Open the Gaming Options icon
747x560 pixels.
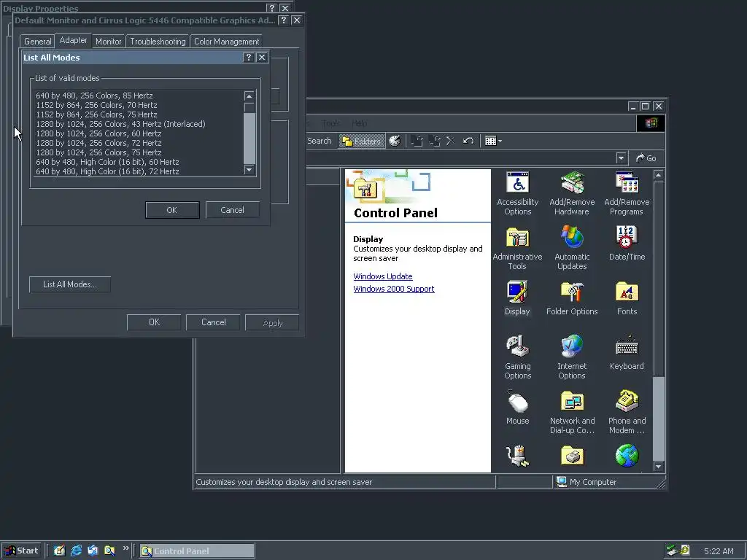click(517, 357)
